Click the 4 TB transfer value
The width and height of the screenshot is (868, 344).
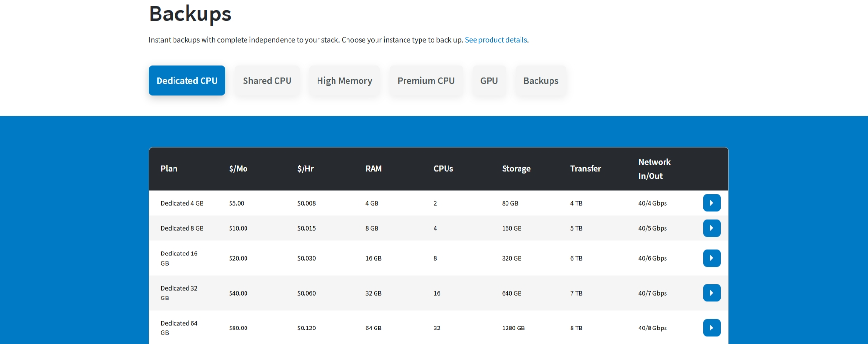(576, 203)
